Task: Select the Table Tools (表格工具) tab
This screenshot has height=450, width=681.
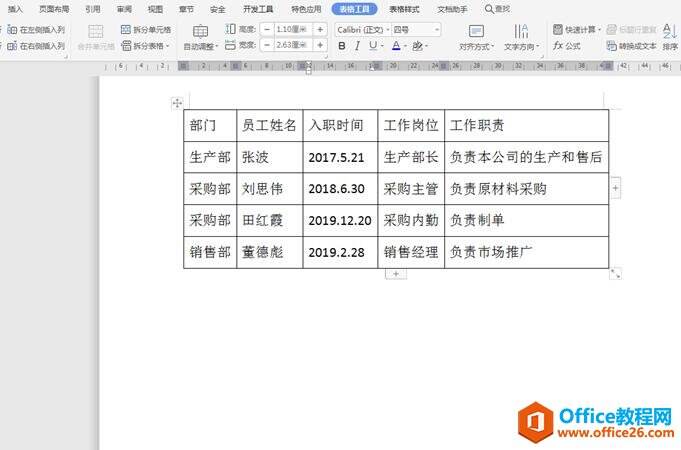Action: [x=354, y=9]
